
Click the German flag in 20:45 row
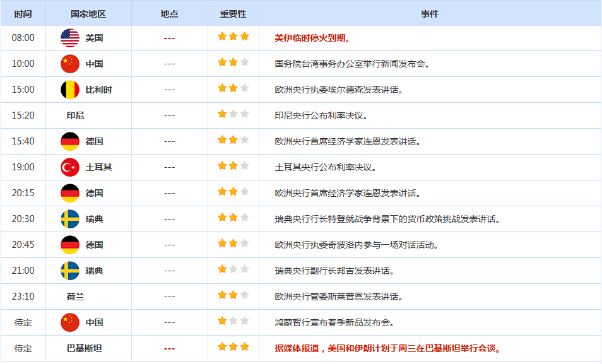[70, 245]
